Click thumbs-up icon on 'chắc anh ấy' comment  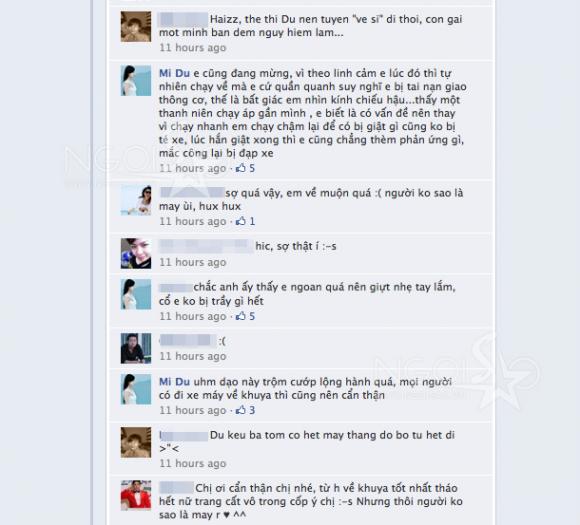click(x=241, y=316)
